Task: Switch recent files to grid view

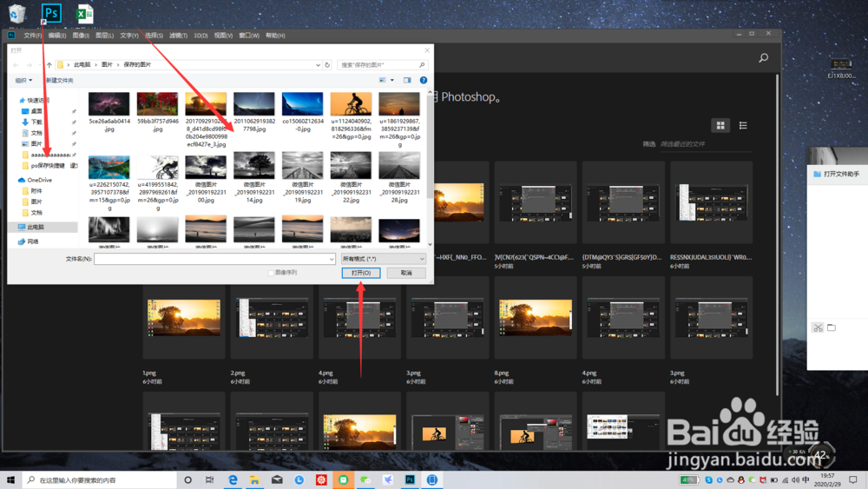Action: [720, 126]
